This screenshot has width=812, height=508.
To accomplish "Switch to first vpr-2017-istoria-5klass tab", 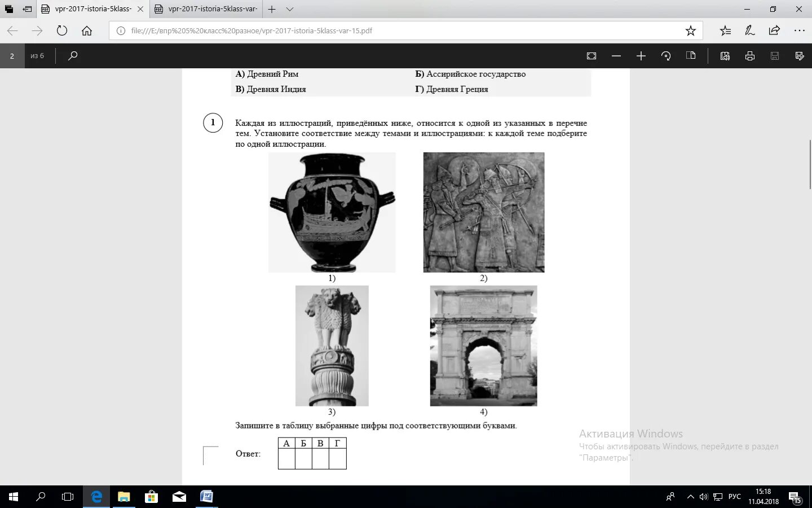I will pyautogui.click(x=93, y=9).
